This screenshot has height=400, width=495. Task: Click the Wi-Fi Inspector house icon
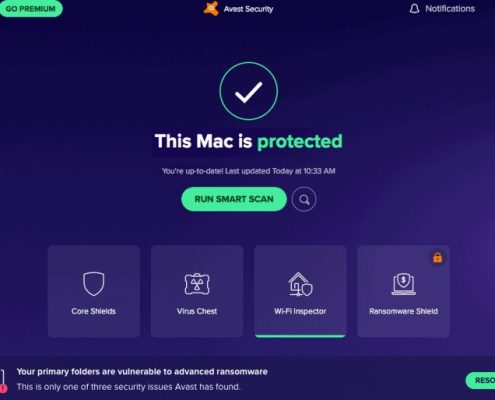[300, 284]
